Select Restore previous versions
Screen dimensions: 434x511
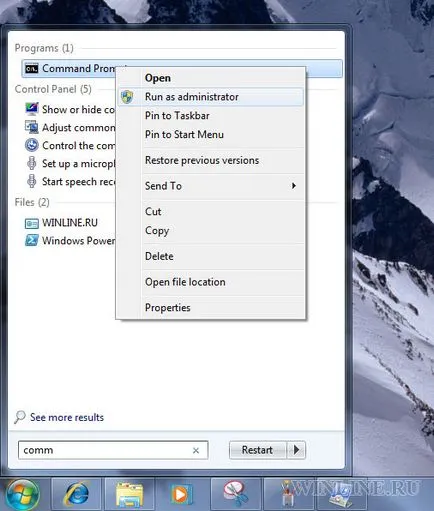[x=211, y=160]
